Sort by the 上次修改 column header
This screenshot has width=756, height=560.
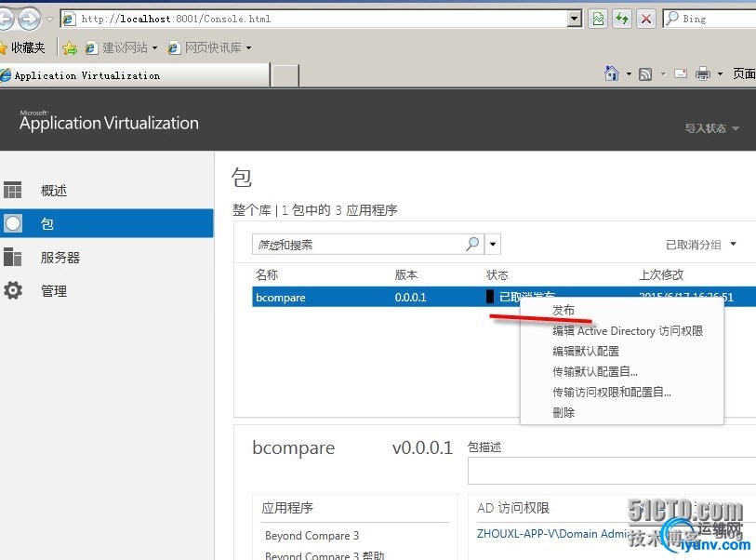point(661,274)
